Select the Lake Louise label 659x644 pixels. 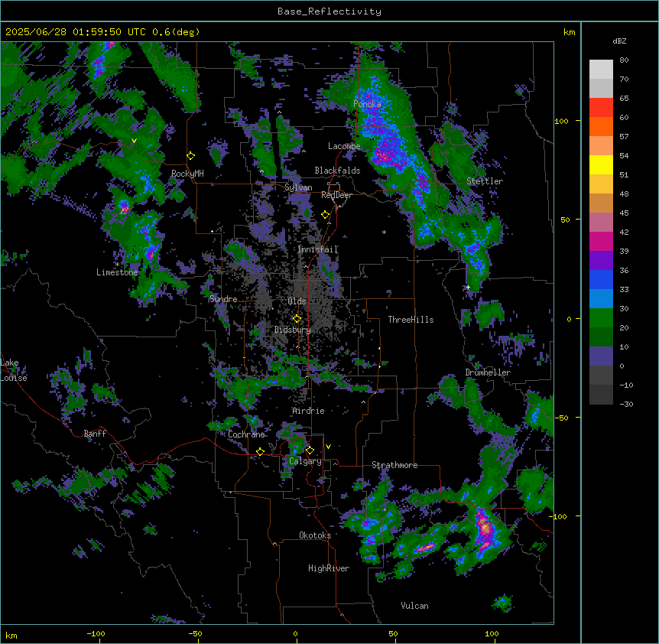click(14, 370)
